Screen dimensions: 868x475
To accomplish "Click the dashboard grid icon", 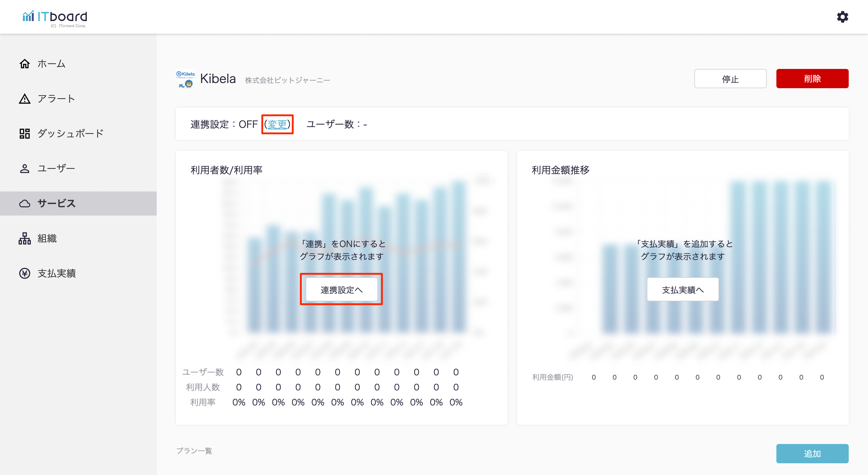I will (25, 134).
